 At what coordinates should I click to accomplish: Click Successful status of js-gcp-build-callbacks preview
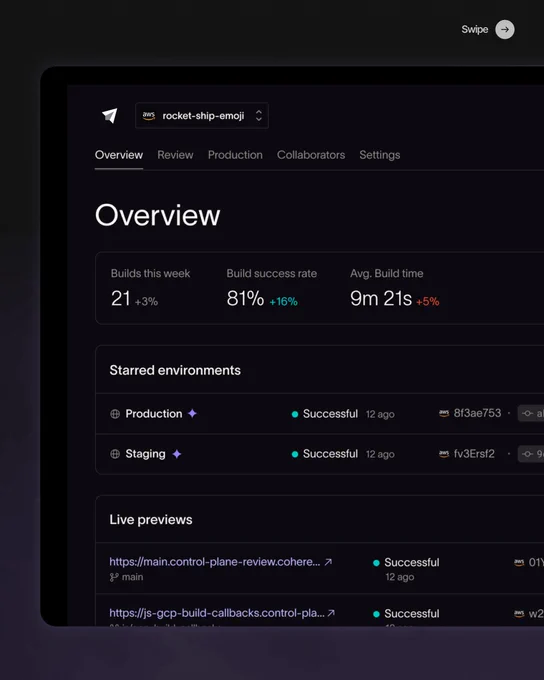point(406,614)
